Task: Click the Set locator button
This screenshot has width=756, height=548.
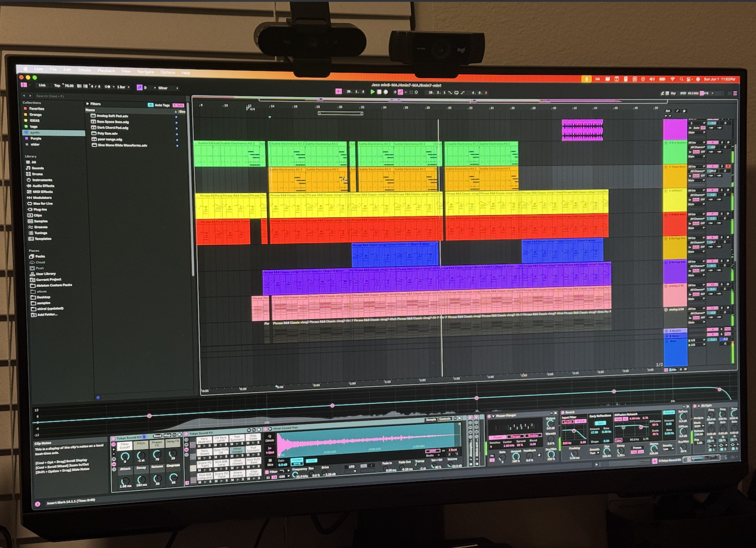Action: point(668,111)
